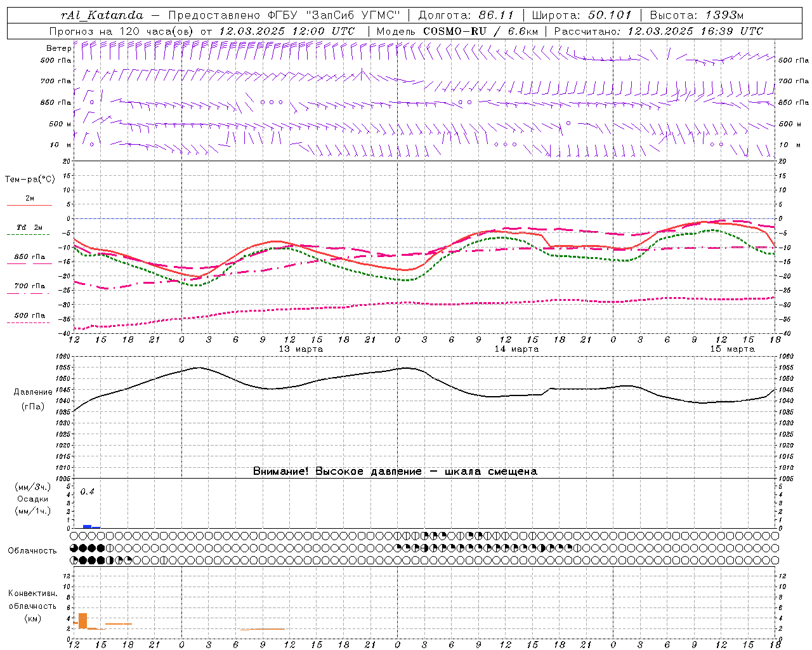This screenshot has height=650, width=812.
Task: Click the 10 м wind level label on right
Action: click(789, 145)
